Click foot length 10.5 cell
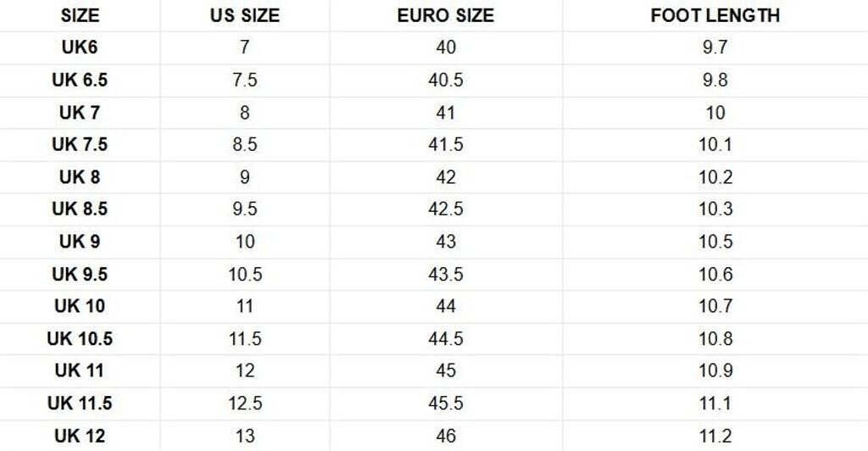The height and width of the screenshot is (451, 868). [x=715, y=242]
